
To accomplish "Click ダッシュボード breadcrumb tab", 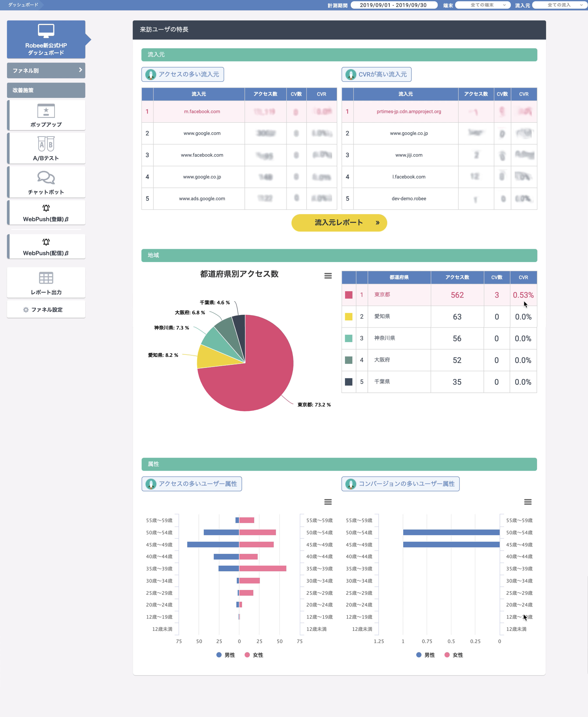I will (x=23, y=5).
